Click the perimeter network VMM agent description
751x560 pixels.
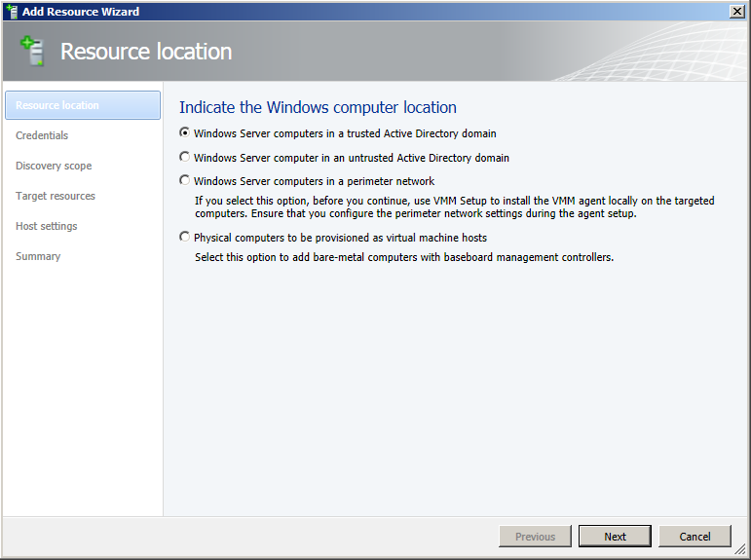pyautogui.click(x=454, y=207)
